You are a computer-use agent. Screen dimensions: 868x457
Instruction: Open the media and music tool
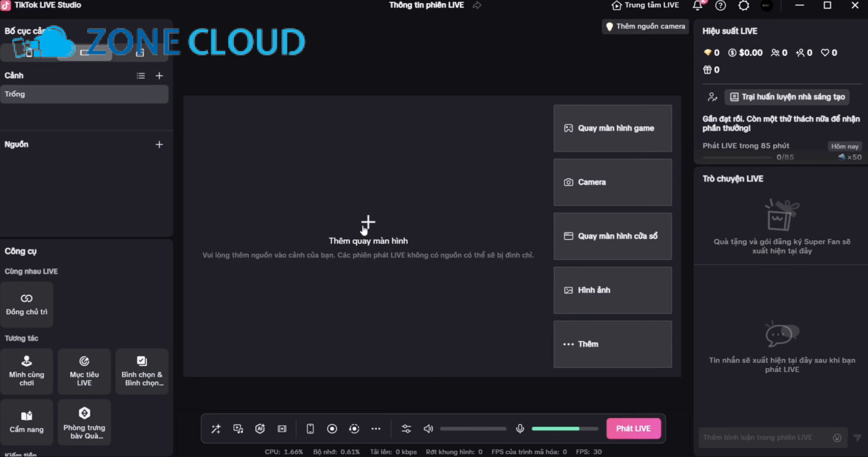pos(238,429)
